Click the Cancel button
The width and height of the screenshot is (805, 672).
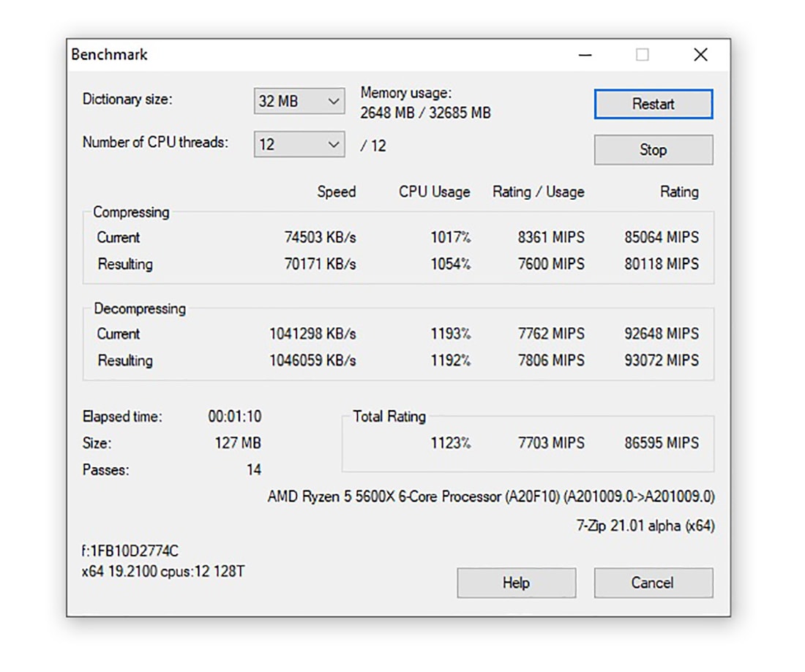point(653,583)
